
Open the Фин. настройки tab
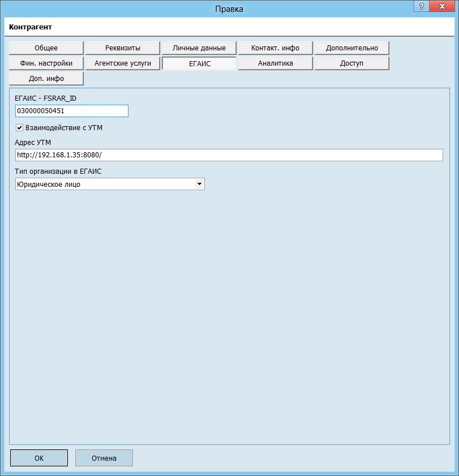click(x=46, y=63)
